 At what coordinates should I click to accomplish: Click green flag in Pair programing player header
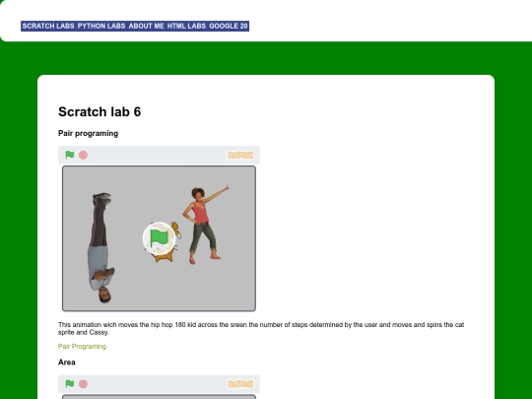point(70,155)
